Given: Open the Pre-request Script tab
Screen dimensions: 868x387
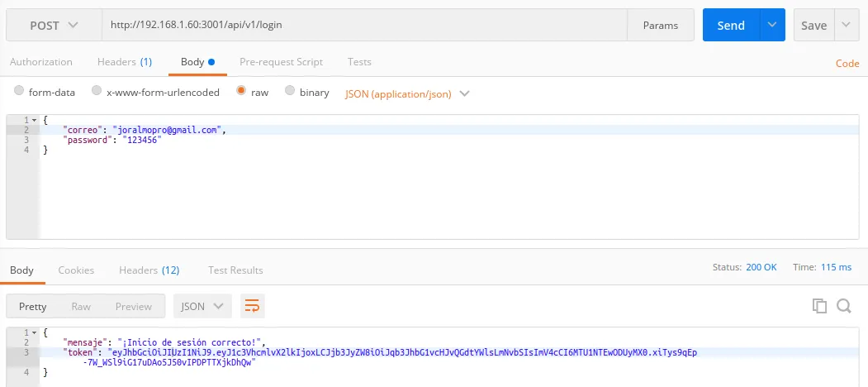Looking at the screenshot, I should [281, 62].
